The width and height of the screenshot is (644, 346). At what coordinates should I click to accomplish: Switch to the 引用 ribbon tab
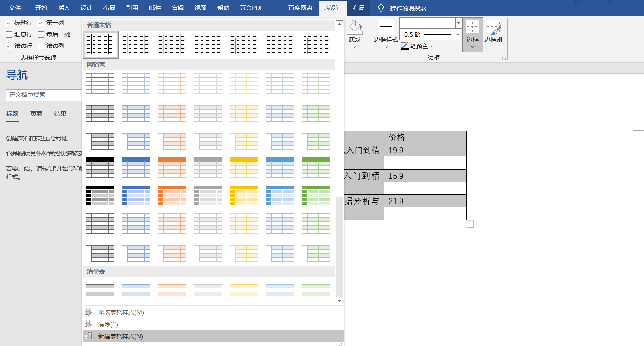click(132, 8)
